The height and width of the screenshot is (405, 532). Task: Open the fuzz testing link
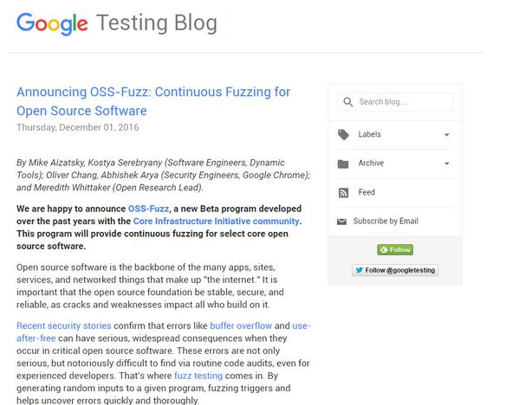pos(198,376)
